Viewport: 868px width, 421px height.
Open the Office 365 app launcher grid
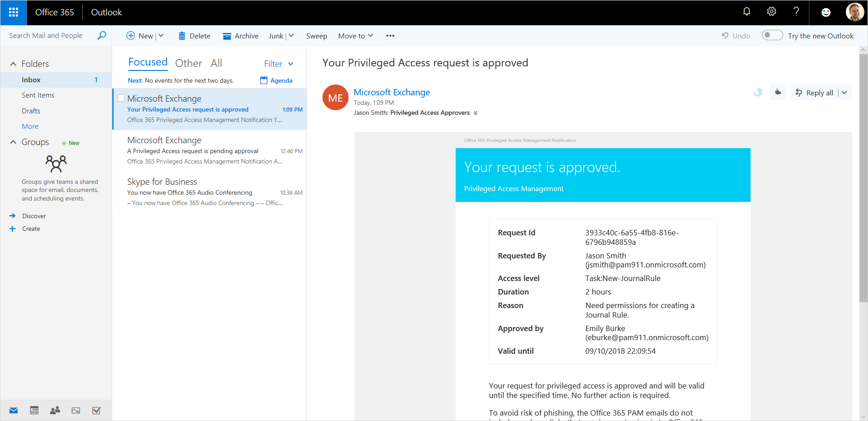[x=14, y=12]
